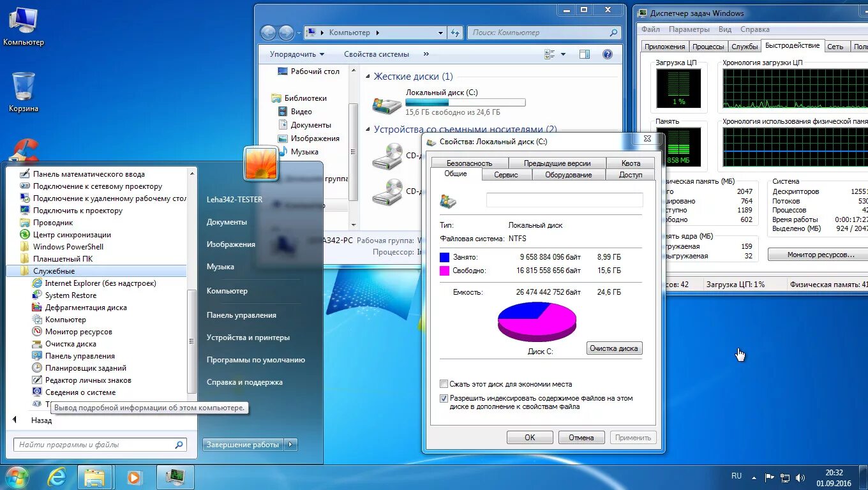Click the volume speaker tray icon
The height and width of the screenshot is (490, 868).
tap(800, 477)
